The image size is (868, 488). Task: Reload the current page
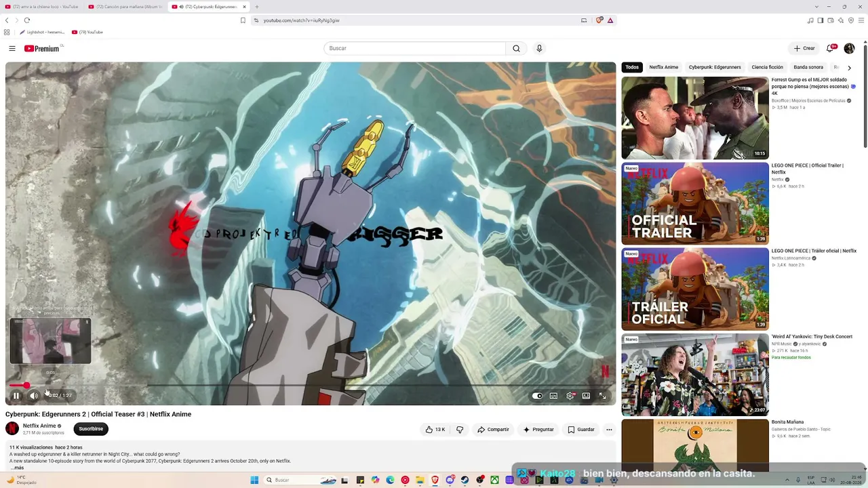27,20
